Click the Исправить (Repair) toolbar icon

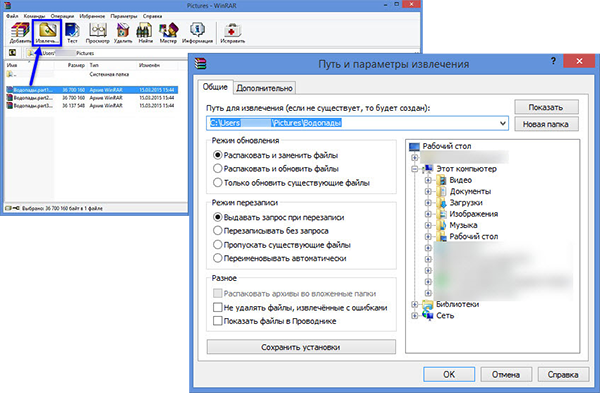(232, 33)
